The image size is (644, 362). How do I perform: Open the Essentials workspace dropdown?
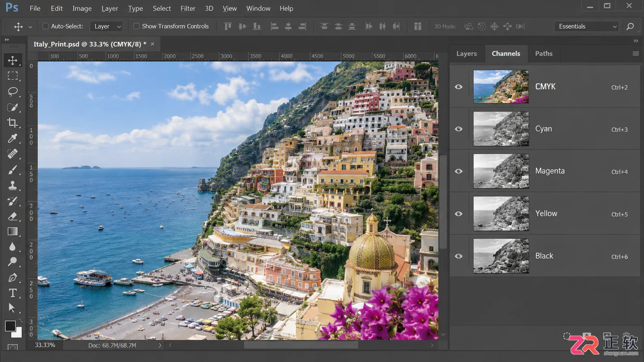(x=586, y=26)
